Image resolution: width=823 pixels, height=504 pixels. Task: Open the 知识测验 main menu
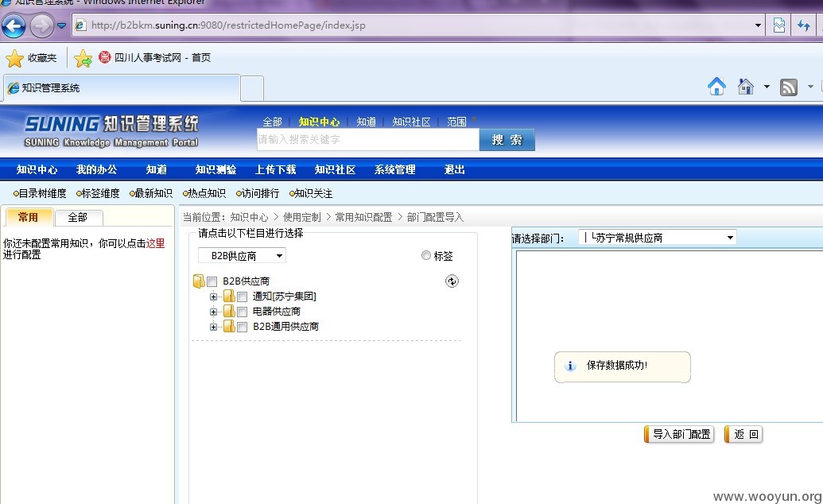coord(215,169)
